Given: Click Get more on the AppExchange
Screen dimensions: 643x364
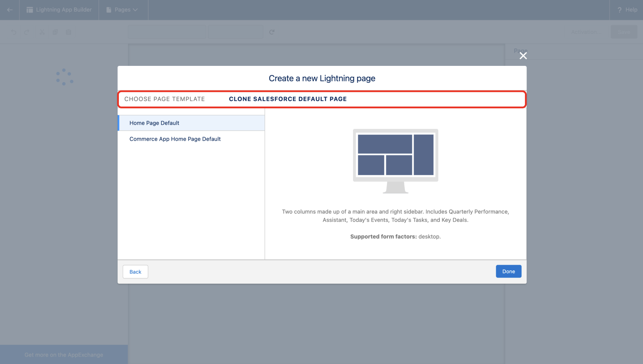Looking at the screenshot, I should pyautogui.click(x=64, y=355).
